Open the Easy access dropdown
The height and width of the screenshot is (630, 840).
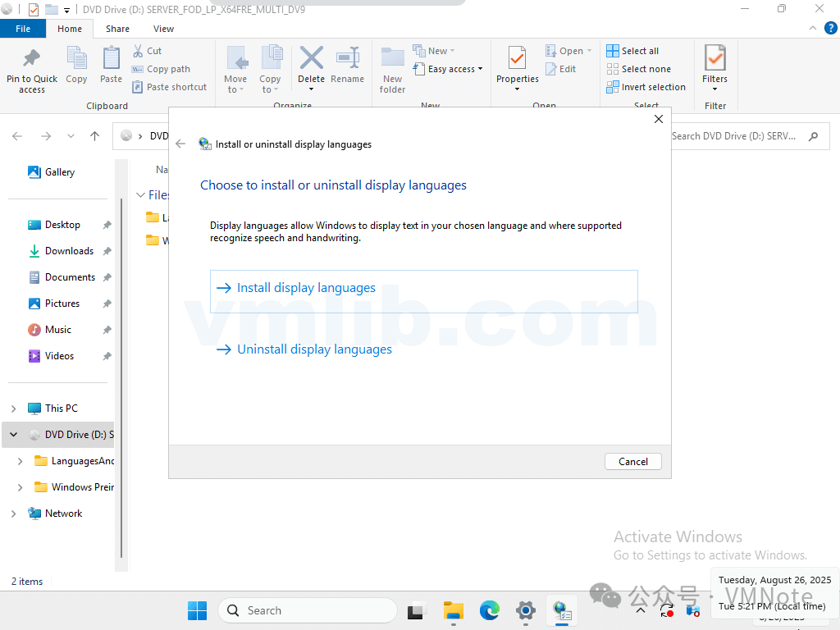point(448,69)
